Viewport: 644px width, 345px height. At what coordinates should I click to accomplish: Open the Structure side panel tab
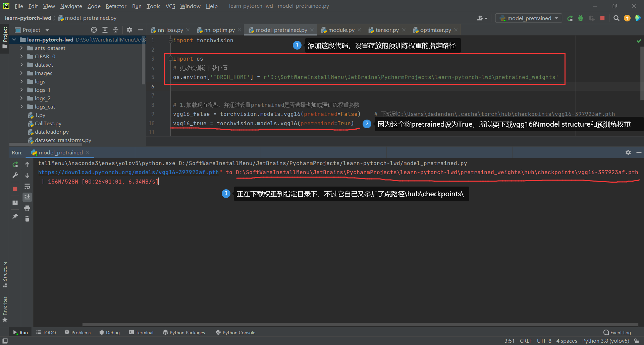(5, 274)
